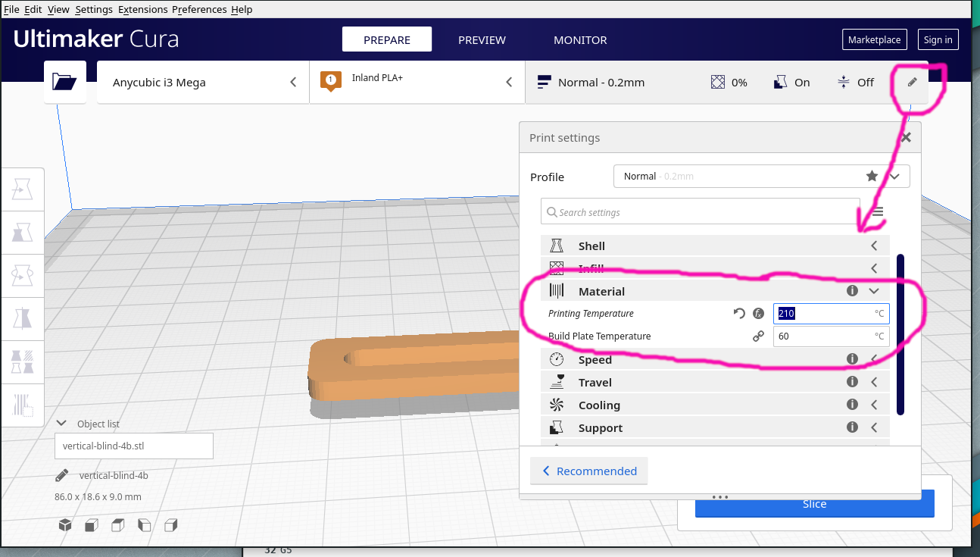This screenshot has width=980, height=557.
Task: Expand the Support settings category
Action: (715, 427)
